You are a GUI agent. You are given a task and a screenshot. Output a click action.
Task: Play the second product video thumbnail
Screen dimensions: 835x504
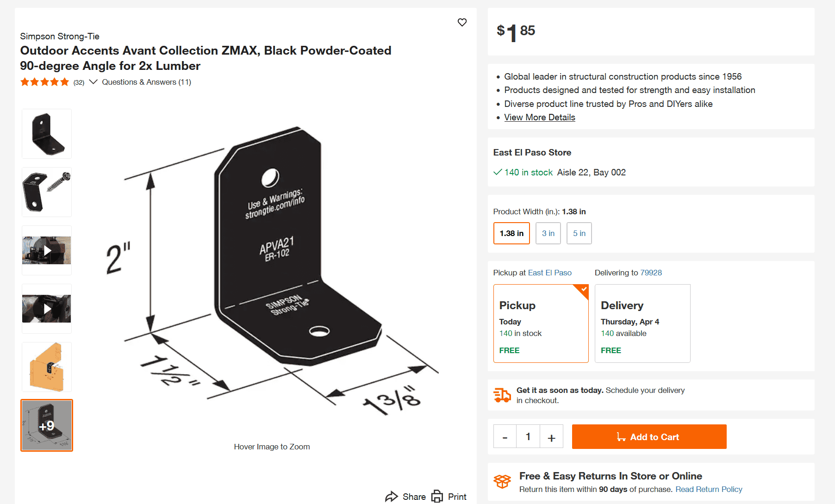pyautogui.click(x=47, y=309)
